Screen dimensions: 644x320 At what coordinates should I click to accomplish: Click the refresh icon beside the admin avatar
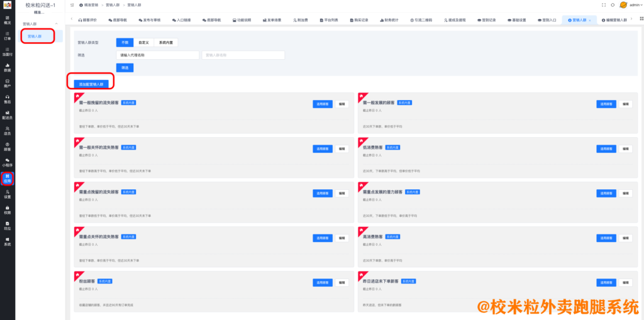(613, 5)
